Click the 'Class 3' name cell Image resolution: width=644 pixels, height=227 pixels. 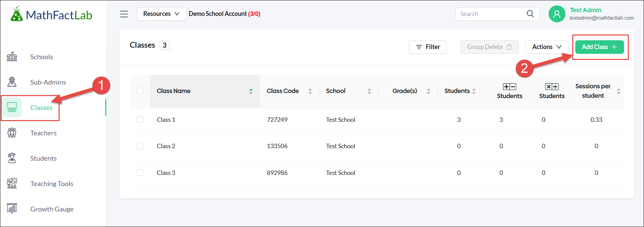[166, 173]
